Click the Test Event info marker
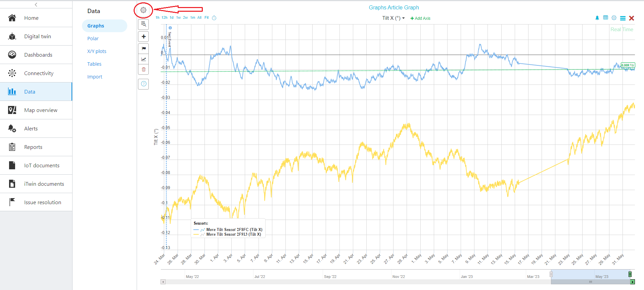Image resolution: width=644 pixels, height=290 pixels. click(170, 28)
